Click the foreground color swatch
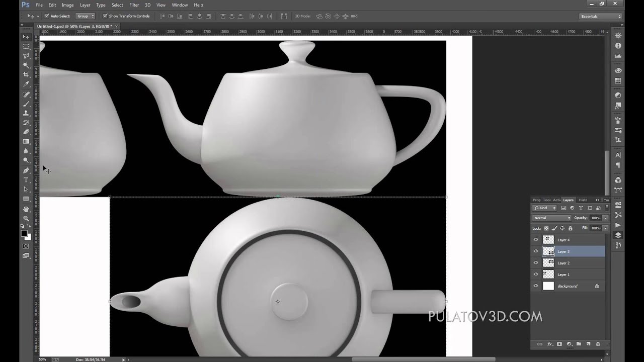 24,233
